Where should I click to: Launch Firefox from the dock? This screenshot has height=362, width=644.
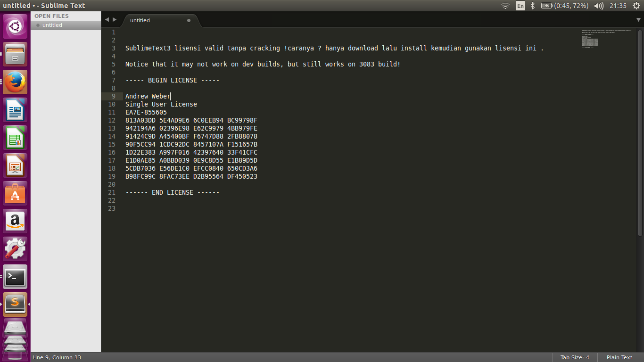[15, 82]
